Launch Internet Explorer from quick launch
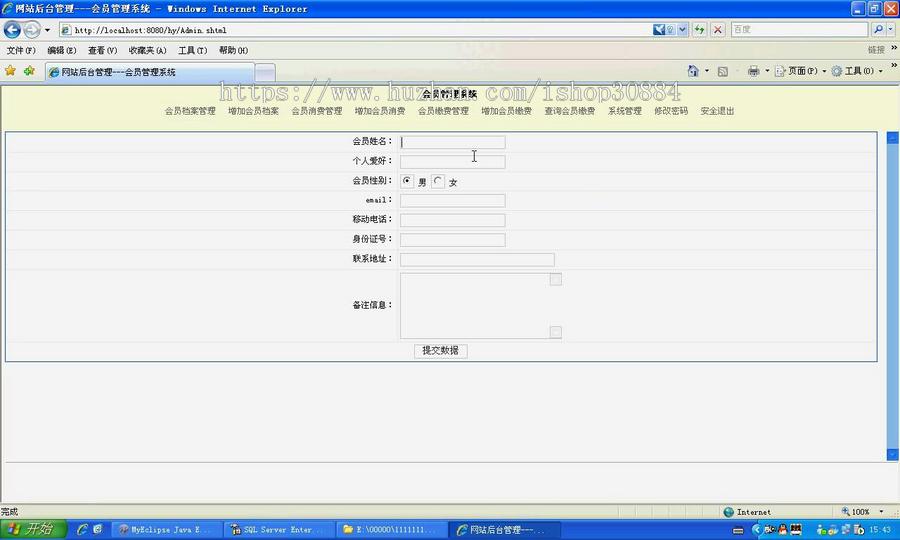Screen dimensions: 900x540 point(82,529)
